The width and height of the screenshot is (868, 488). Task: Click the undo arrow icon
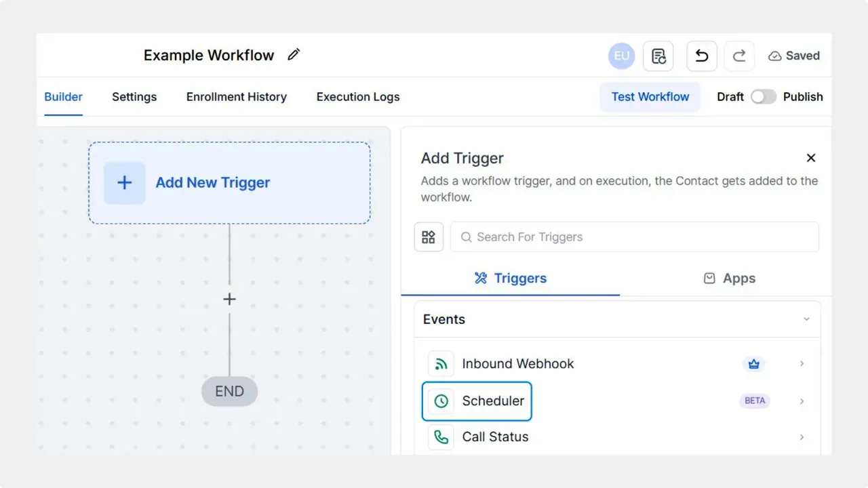point(701,56)
